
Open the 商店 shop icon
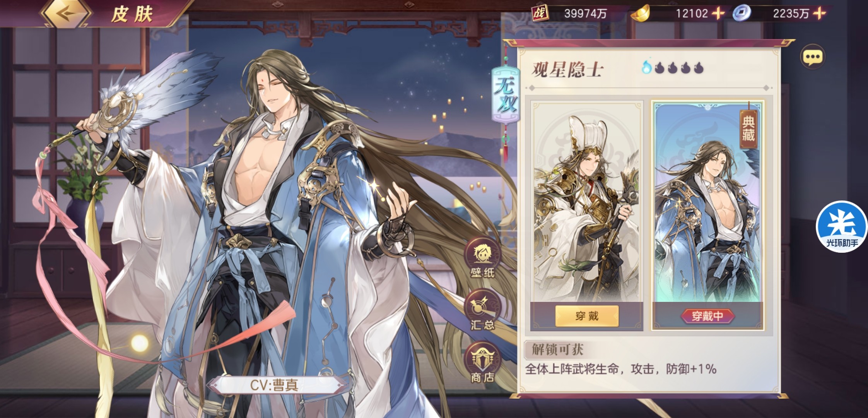click(482, 363)
